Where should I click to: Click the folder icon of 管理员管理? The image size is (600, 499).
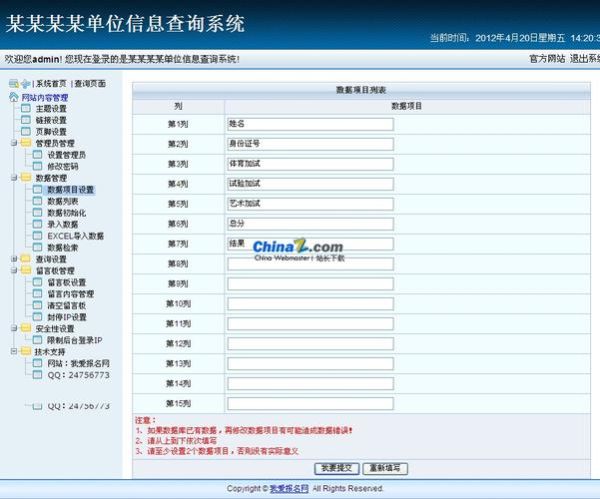point(26,143)
